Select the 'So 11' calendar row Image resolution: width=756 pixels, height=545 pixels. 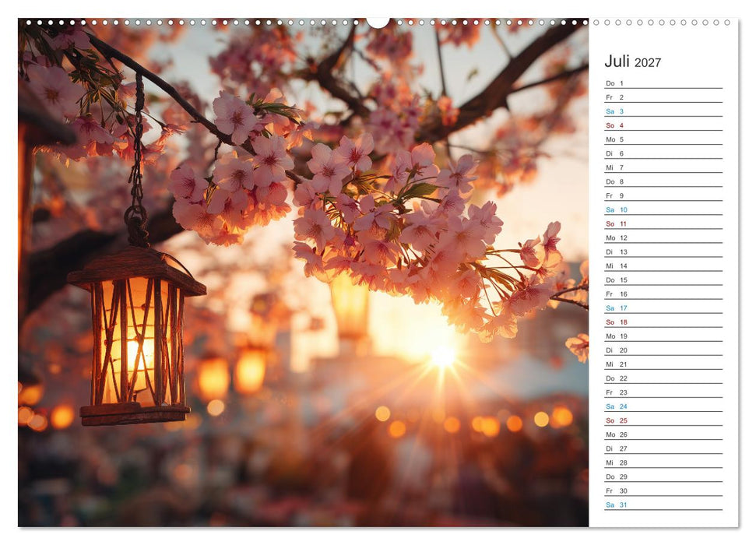[663, 223]
